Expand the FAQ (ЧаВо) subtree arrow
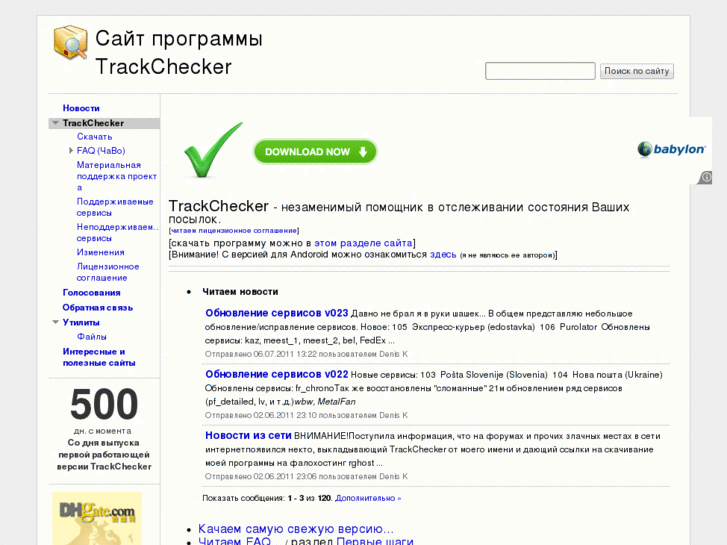 (71, 150)
